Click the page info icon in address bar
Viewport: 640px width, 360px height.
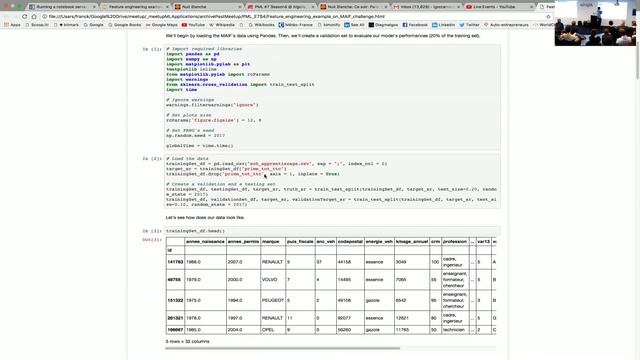click(44, 17)
